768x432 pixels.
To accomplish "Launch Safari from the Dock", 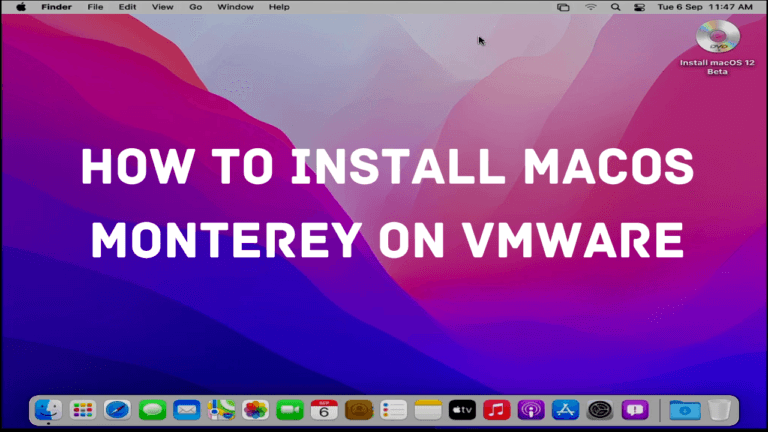I will (117, 410).
